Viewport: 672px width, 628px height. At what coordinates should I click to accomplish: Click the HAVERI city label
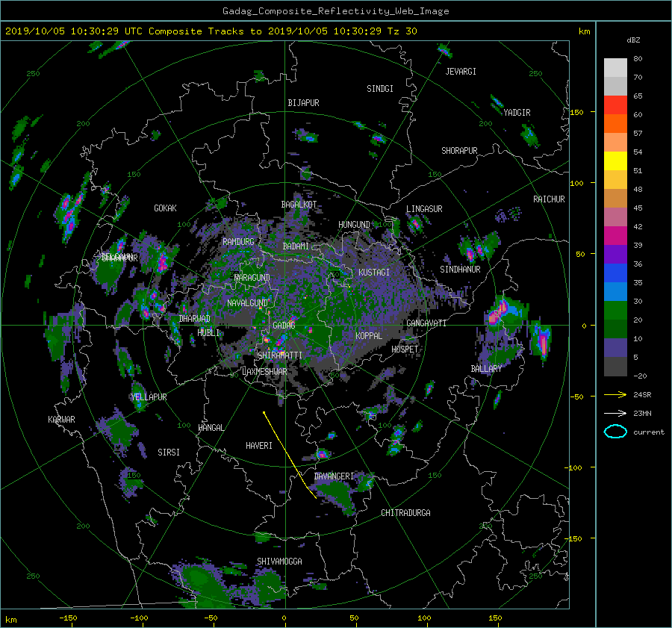click(259, 446)
